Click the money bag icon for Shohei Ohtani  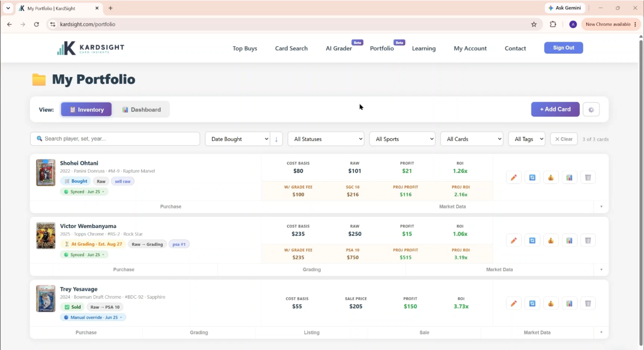click(x=551, y=177)
